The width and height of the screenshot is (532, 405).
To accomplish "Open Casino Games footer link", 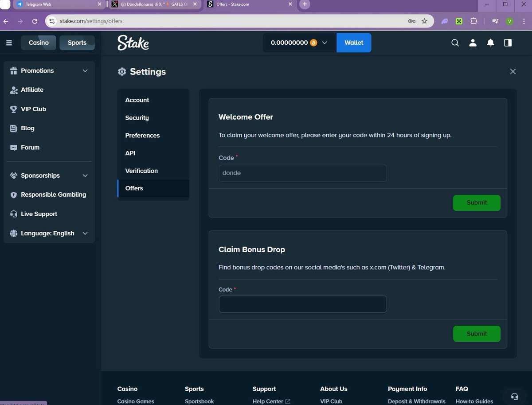I will (136, 401).
